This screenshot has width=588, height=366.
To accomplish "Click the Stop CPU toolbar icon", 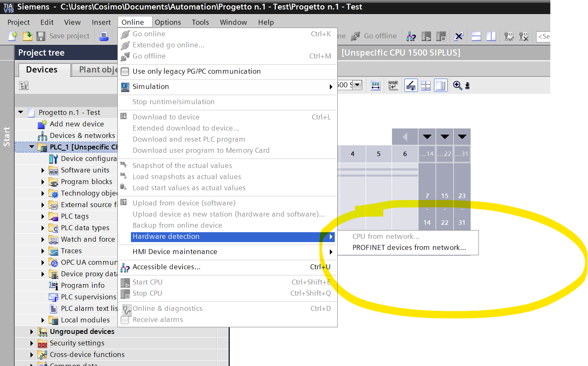I will (441, 36).
